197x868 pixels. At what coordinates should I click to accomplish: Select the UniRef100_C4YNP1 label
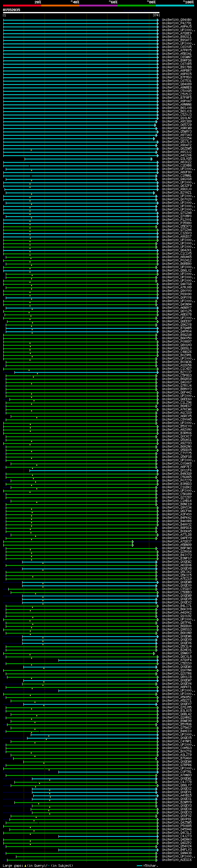point(177,741)
